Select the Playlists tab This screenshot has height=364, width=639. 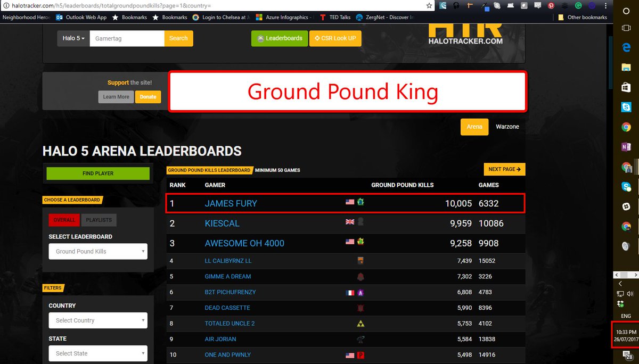99,220
